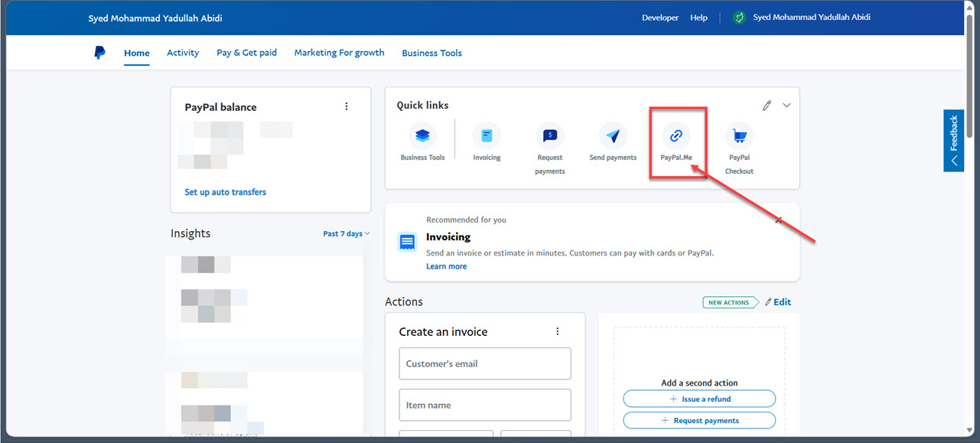Click the bottom Request payments action button
980x443 pixels.
click(699, 420)
